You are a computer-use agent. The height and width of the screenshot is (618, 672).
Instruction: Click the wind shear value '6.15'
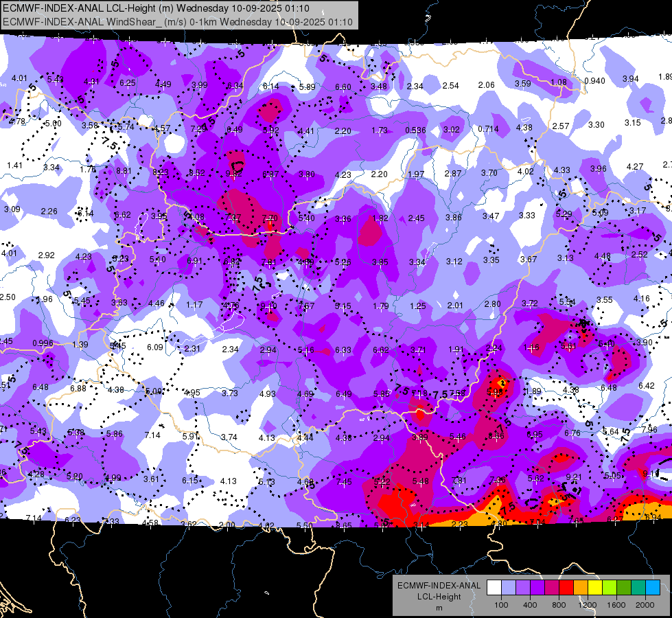pyautogui.click(x=190, y=481)
